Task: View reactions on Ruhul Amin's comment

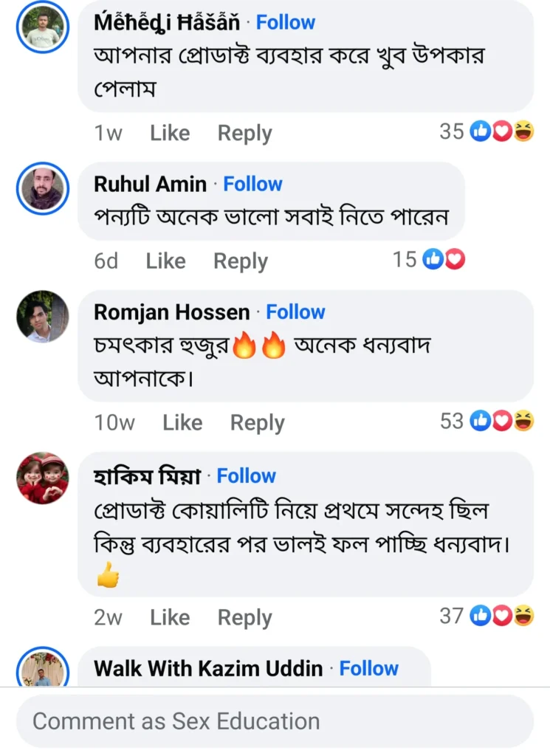Action: [x=444, y=260]
